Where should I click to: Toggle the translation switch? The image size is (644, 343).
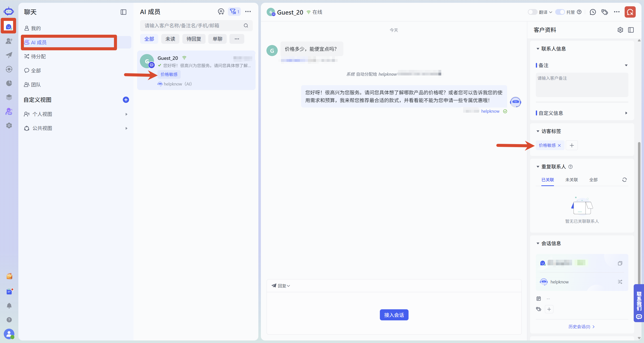[532, 12]
